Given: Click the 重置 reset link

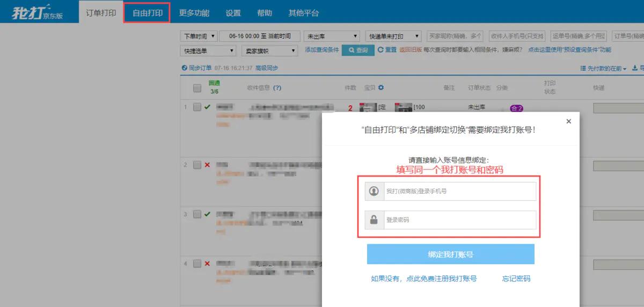Looking at the screenshot, I should tap(386, 50).
